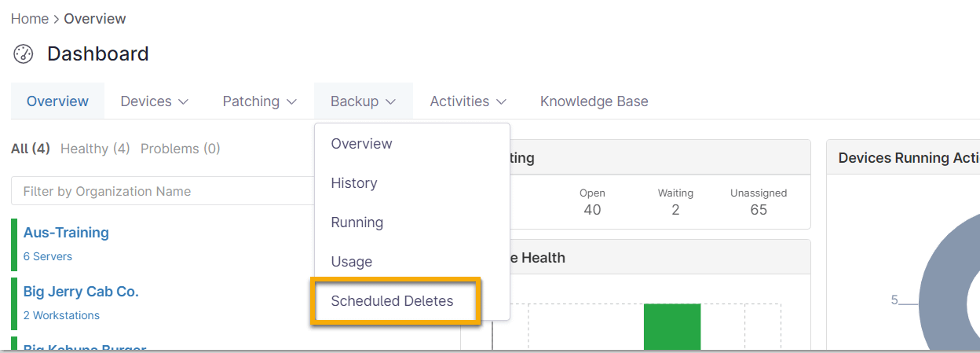
Task: Show All organizations filter
Action: coord(31,149)
